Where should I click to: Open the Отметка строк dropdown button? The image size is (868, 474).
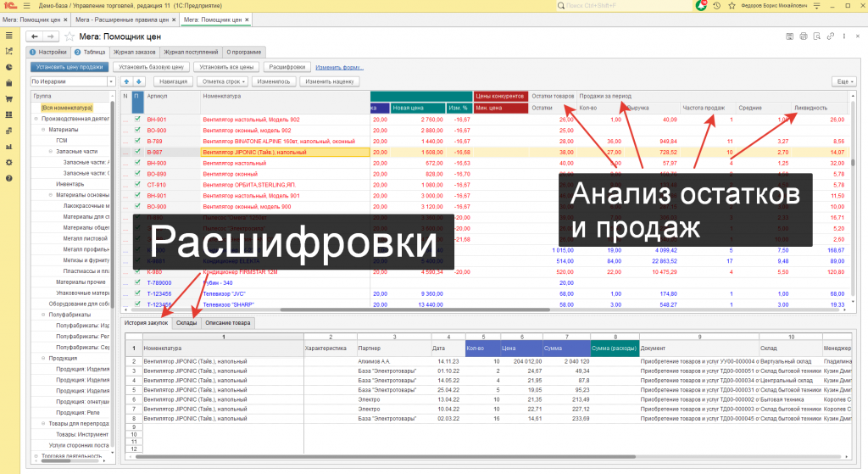[222, 81]
